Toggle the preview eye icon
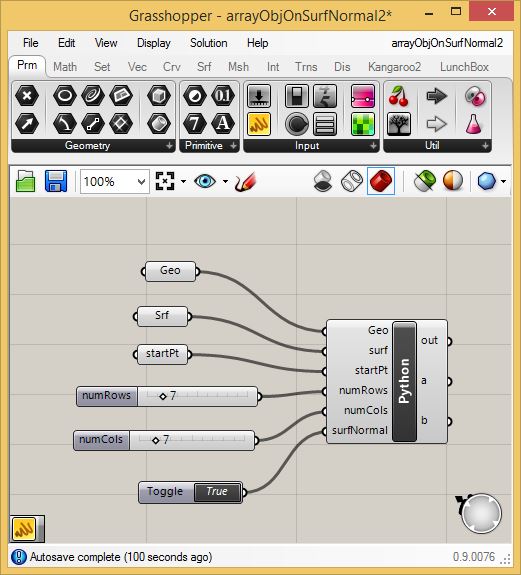The height and width of the screenshot is (575, 521). pyautogui.click(x=205, y=181)
